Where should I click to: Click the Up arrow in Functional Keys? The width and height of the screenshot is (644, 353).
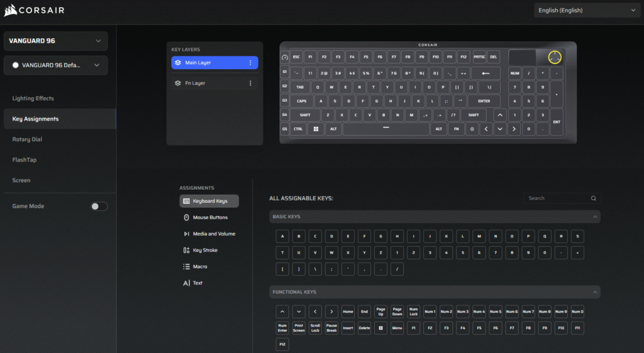[282, 312]
